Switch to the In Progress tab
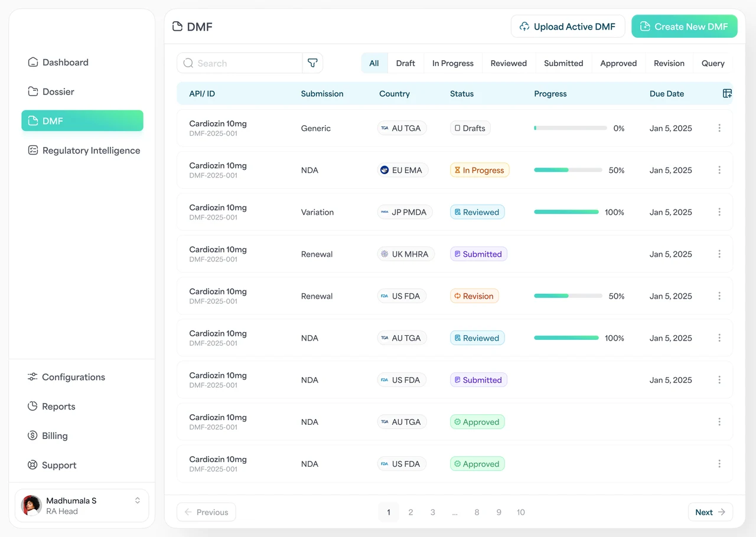This screenshot has height=537, width=756. [453, 63]
